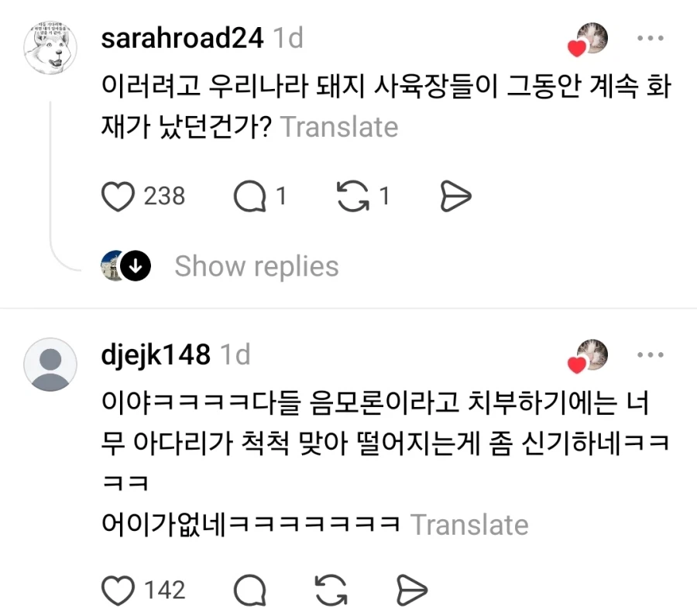Open the three-dot menu on sarahroad24's comment
The image size is (697, 616).
pyautogui.click(x=651, y=38)
